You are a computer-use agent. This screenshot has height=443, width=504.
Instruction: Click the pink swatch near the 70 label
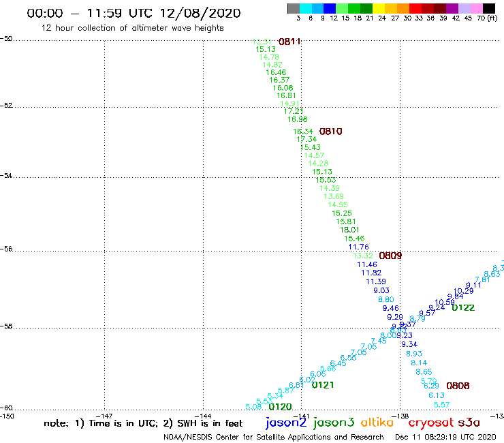click(476, 8)
